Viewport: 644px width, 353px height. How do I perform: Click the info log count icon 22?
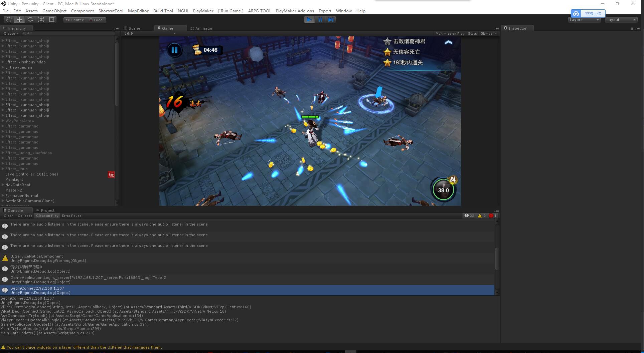click(x=469, y=216)
